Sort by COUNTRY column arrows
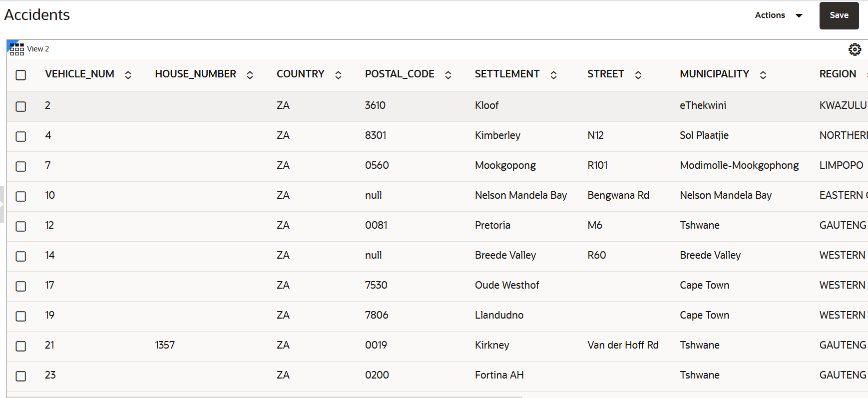868x398 pixels. (x=338, y=75)
